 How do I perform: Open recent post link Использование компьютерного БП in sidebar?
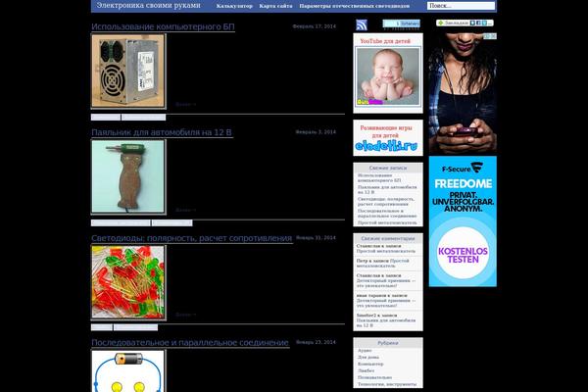(379, 177)
